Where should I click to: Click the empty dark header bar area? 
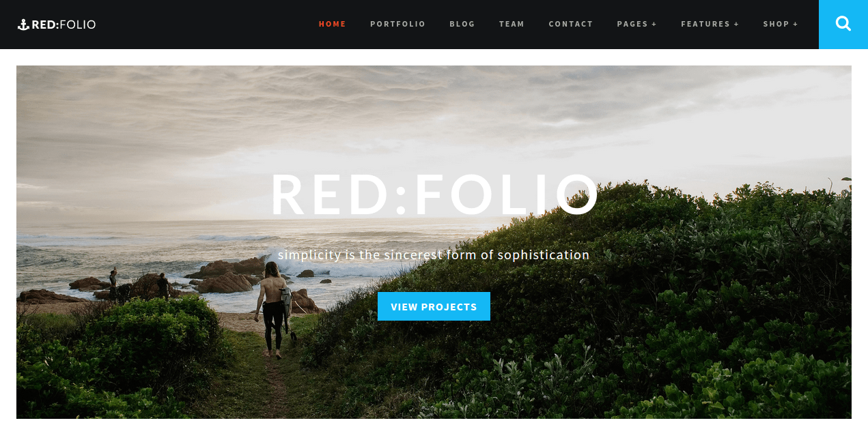(205, 24)
